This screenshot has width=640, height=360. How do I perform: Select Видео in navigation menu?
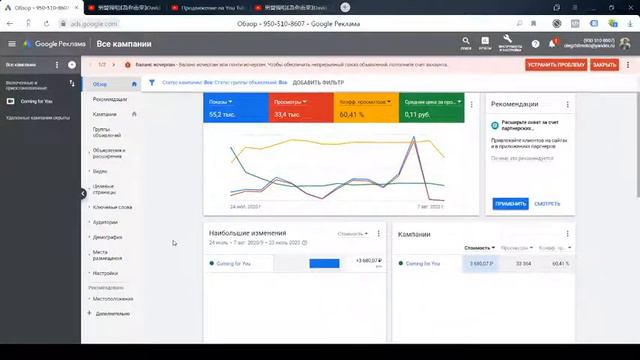click(x=100, y=171)
